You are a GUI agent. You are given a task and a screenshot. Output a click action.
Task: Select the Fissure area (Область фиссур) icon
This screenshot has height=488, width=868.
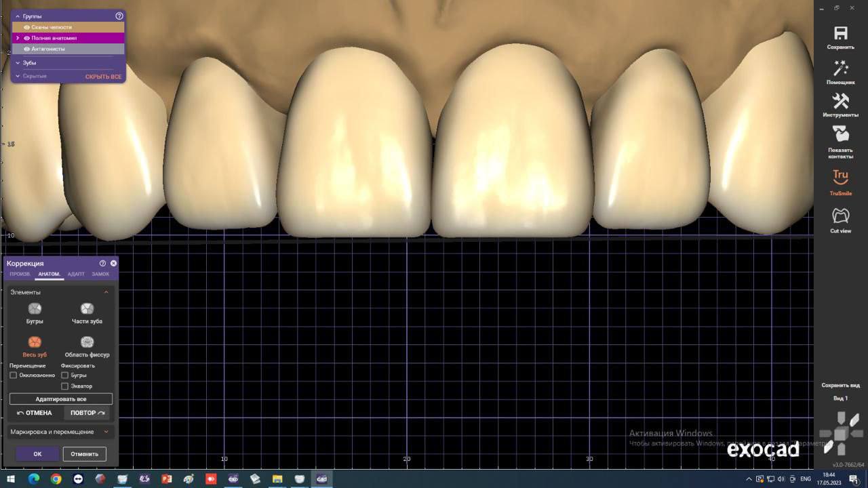coord(87,342)
